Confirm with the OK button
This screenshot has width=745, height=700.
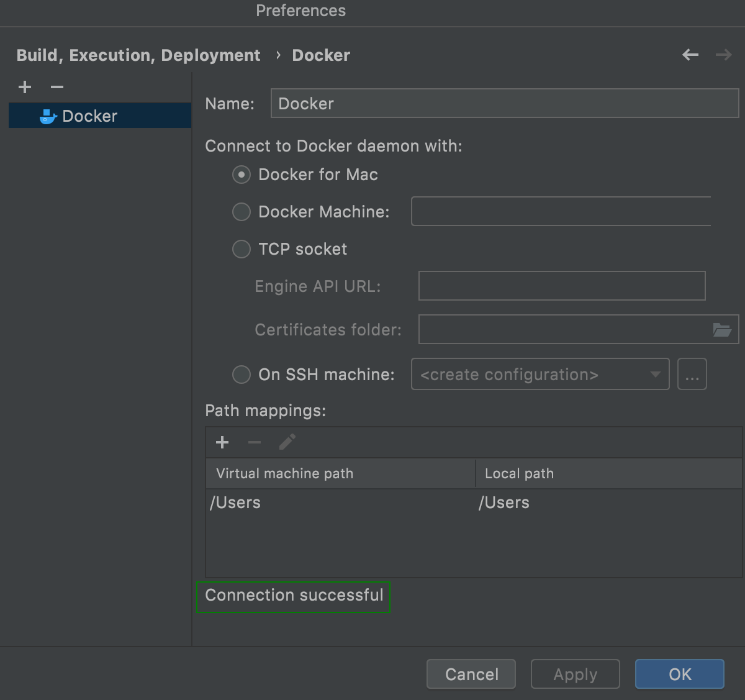pyautogui.click(x=680, y=674)
